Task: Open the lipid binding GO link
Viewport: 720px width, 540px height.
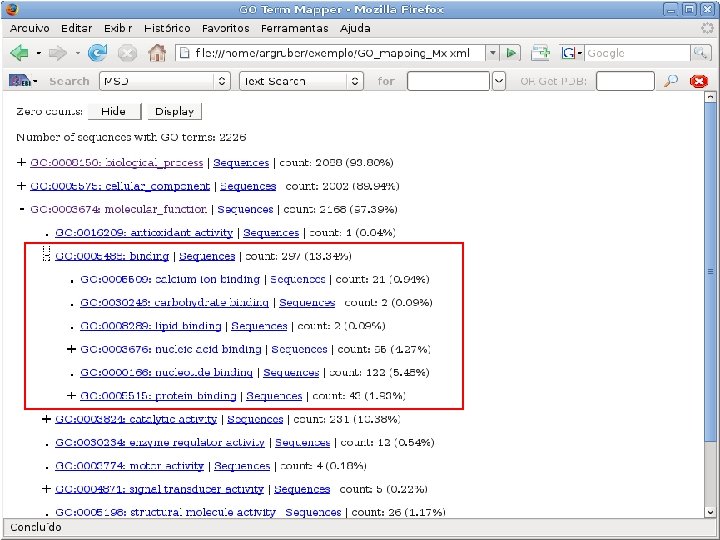Action: [x=151, y=326]
